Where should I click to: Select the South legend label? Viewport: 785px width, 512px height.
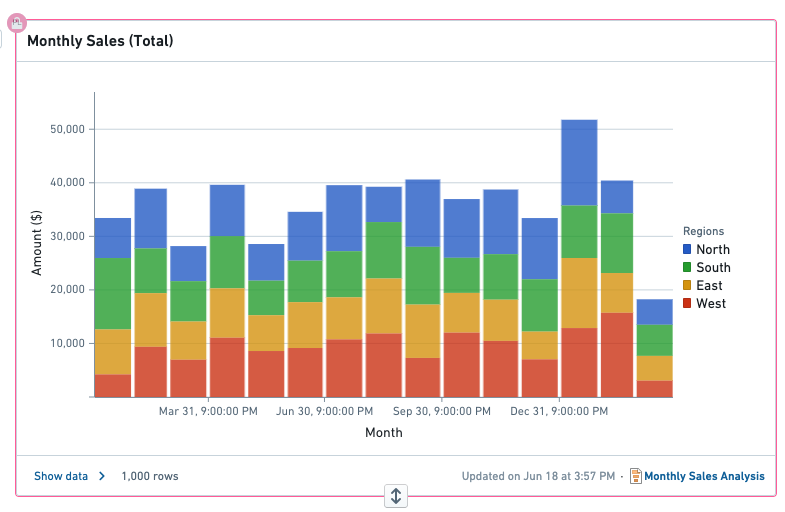click(x=713, y=267)
